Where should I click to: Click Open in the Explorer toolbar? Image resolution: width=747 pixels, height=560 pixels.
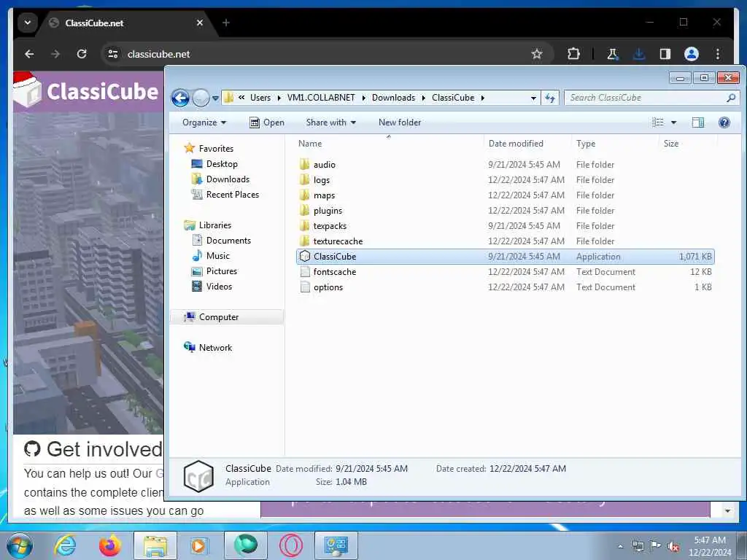[x=267, y=122]
